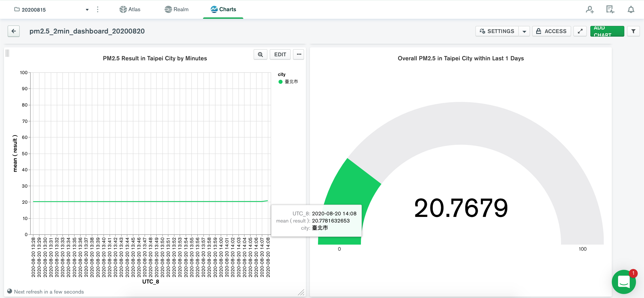The width and height of the screenshot is (644, 298).
Task: Click EDIT on the PM2.5 minutes chart
Action: 280,54
